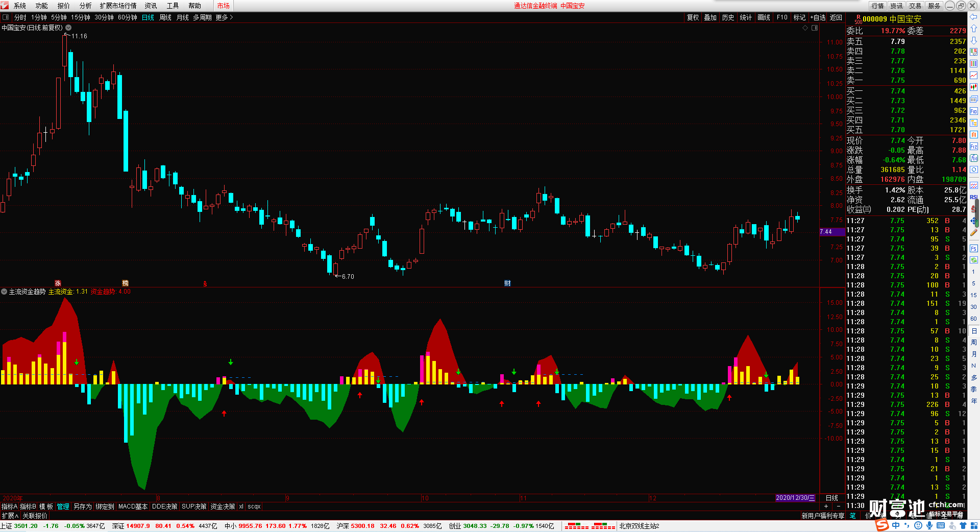Click the 返回 back button
Screen dimensions: 980x532
[836, 17]
